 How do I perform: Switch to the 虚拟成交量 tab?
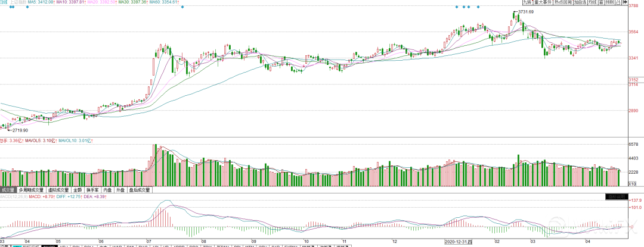(60, 190)
